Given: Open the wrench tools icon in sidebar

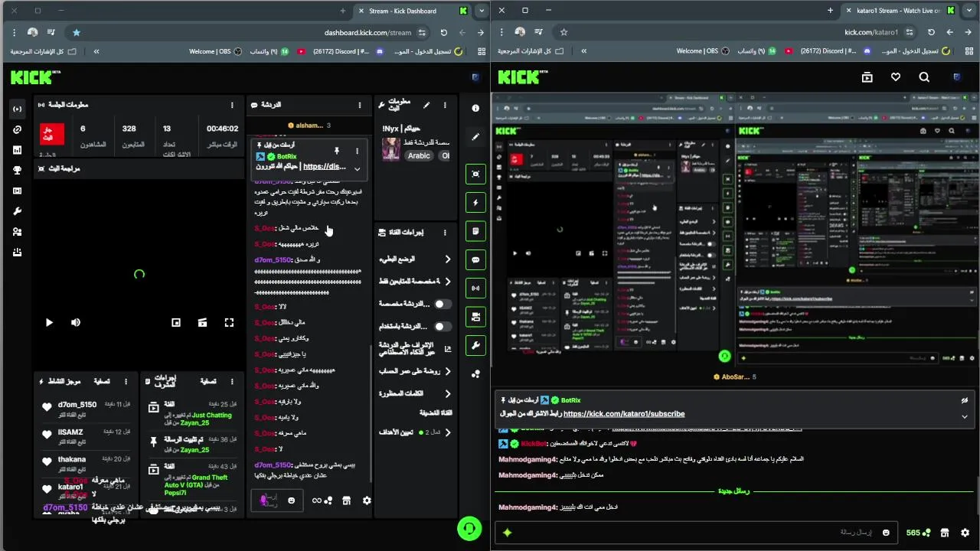Looking at the screenshot, I should tap(17, 211).
